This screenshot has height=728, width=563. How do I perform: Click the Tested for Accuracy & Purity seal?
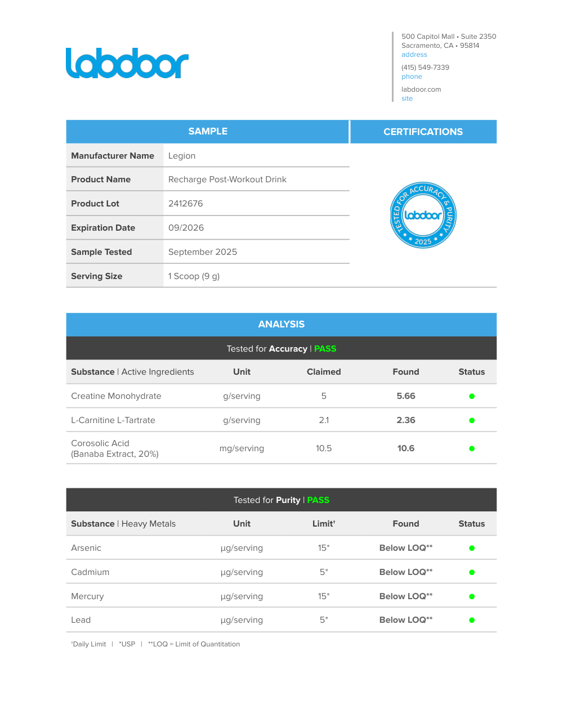(423, 215)
